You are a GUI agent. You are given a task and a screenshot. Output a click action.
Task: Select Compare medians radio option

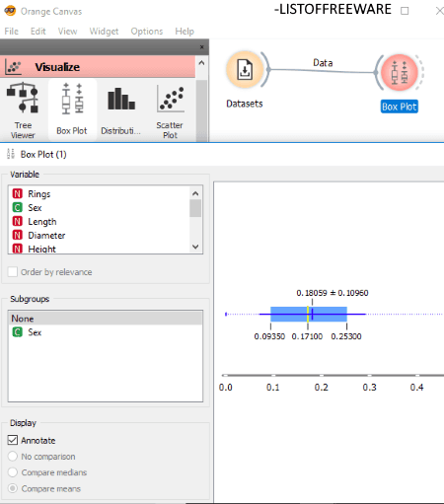tap(13, 472)
